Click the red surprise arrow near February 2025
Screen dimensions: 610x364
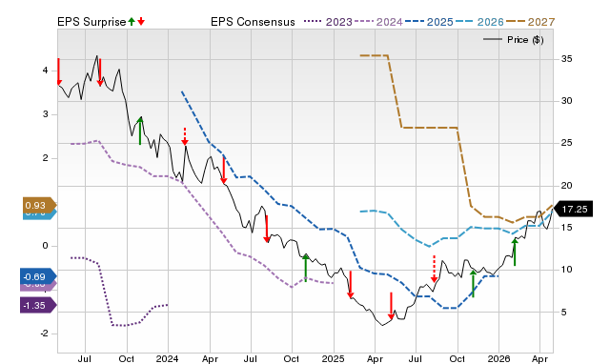pyautogui.click(x=351, y=285)
